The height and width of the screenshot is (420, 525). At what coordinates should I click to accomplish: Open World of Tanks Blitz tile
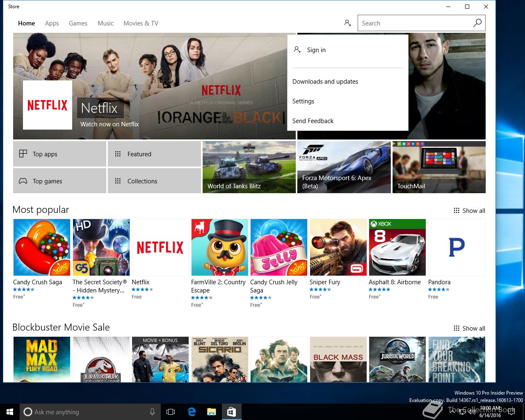click(249, 167)
